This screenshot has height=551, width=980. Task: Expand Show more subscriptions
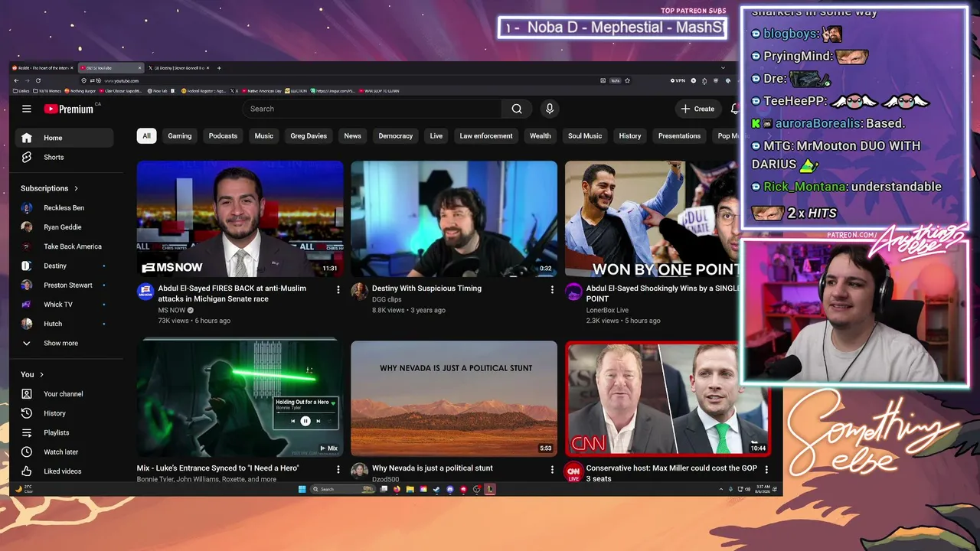(x=64, y=344)
